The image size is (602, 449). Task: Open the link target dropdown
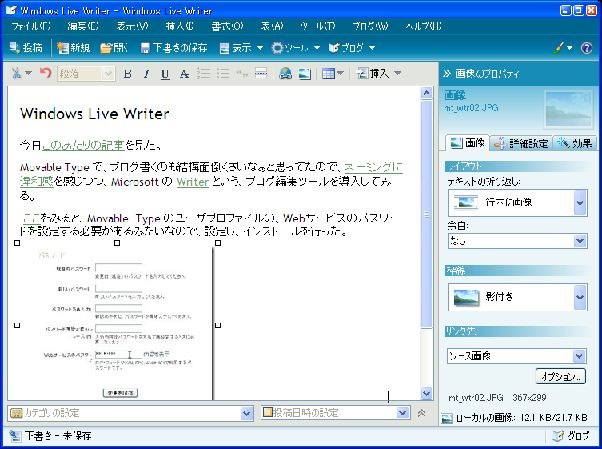580,355
